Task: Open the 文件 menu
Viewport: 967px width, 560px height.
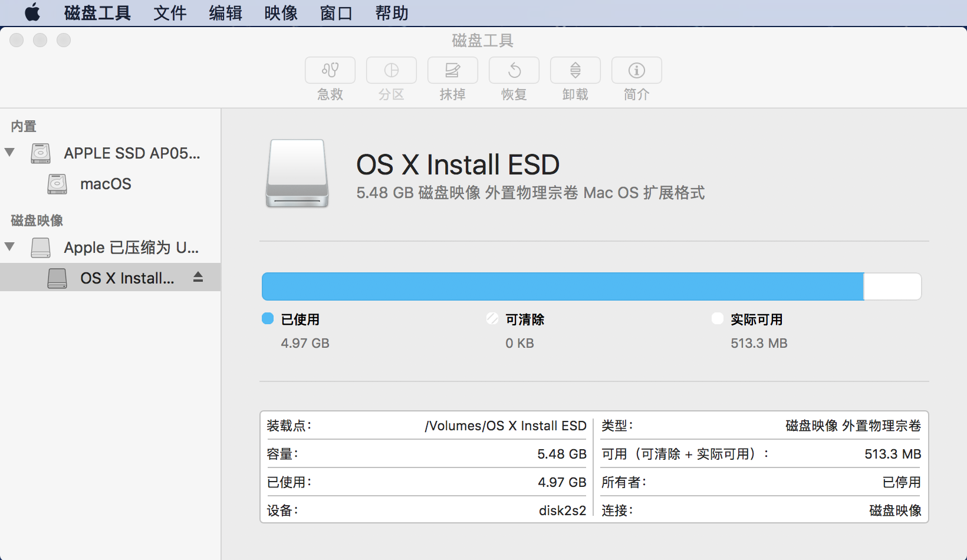Action: coord(170,13)
